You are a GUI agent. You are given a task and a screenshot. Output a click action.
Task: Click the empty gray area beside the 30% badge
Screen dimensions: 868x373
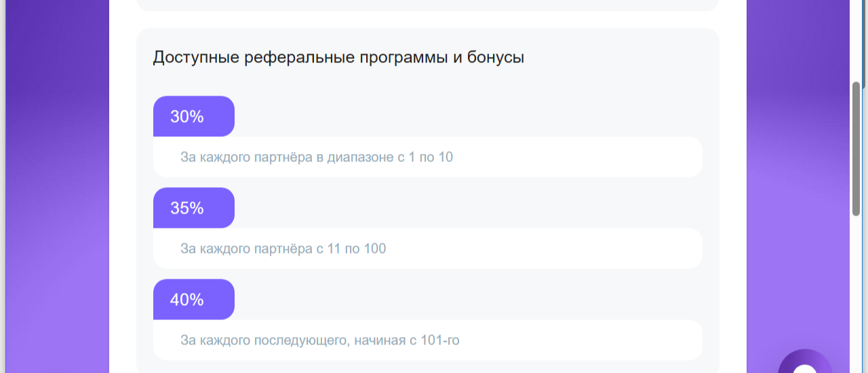(x=468, y=117)
